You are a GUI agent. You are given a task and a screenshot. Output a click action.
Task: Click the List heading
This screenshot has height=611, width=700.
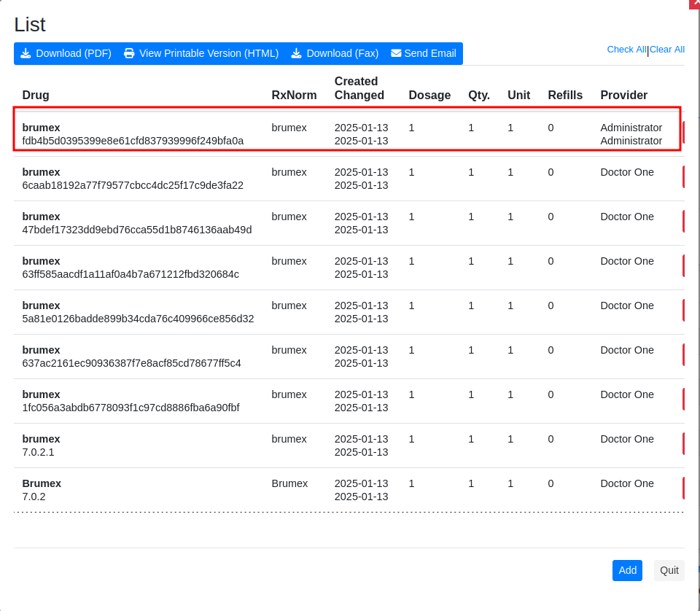click(30, 25)
